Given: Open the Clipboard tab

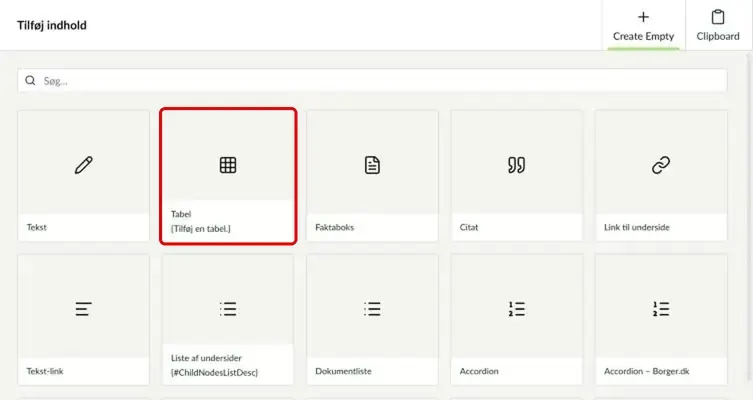Looking at the screenshot, I should pyautogui.click(x=718, y=25).
